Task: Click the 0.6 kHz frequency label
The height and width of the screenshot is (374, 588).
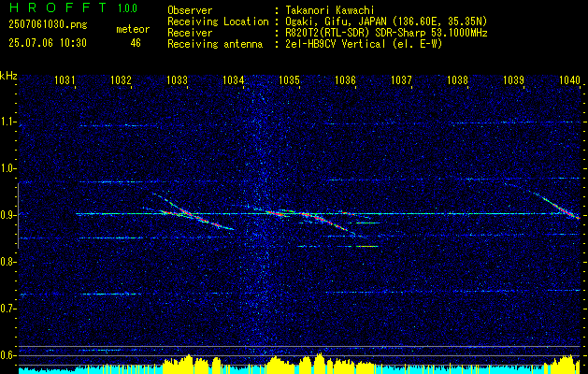Action: coord(8,355)
